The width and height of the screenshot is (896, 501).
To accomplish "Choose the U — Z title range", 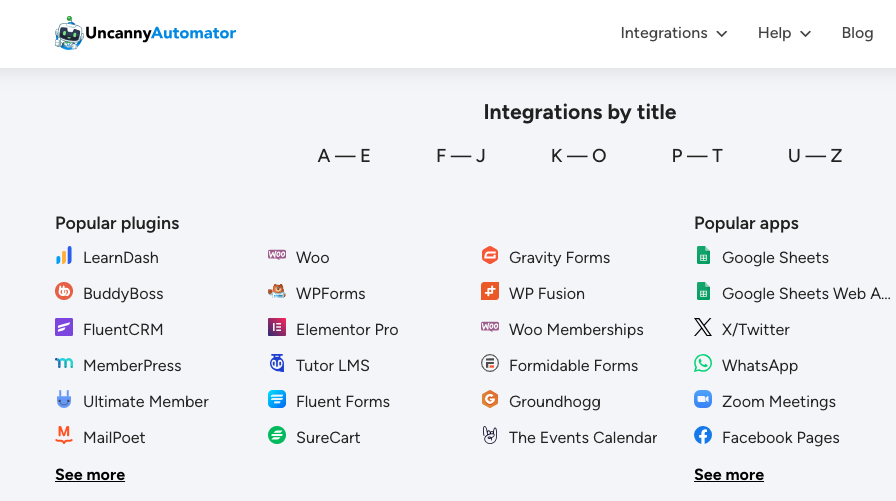I will (x=815, y=155).
